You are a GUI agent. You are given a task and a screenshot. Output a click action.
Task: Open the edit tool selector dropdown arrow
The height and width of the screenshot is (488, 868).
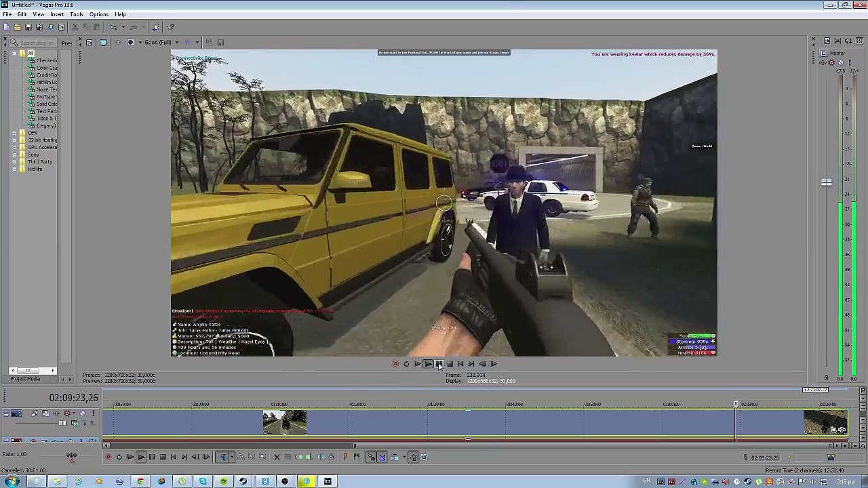(232, 457)
